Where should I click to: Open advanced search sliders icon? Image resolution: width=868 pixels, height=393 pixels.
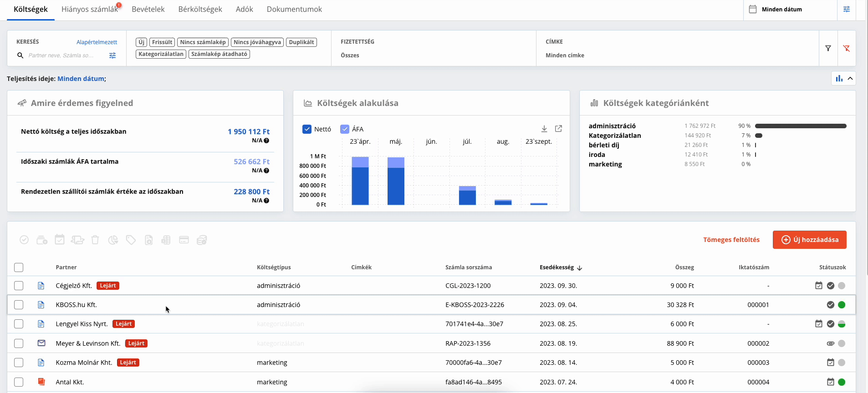point(112,55)
